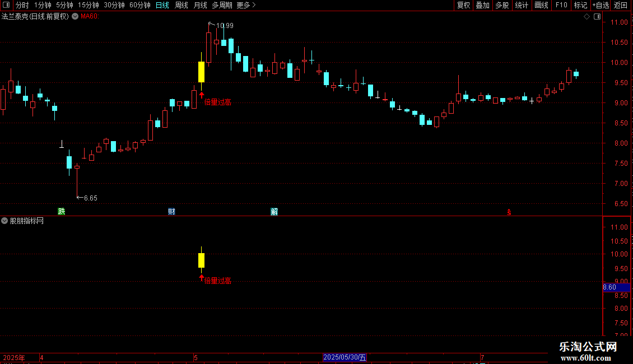Open the 复权 adjustment options
633x364 pixels.
pos(463,5)
